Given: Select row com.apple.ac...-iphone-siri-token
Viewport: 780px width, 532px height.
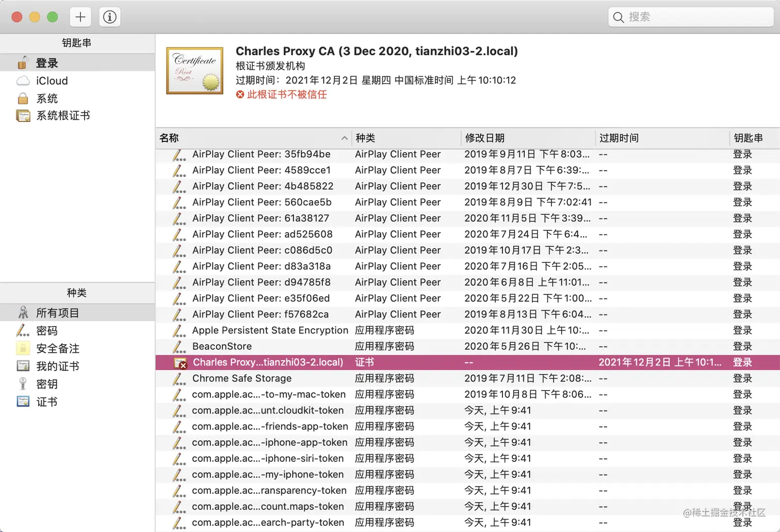Looking at the screenshot, I should (x=468, y=458).
